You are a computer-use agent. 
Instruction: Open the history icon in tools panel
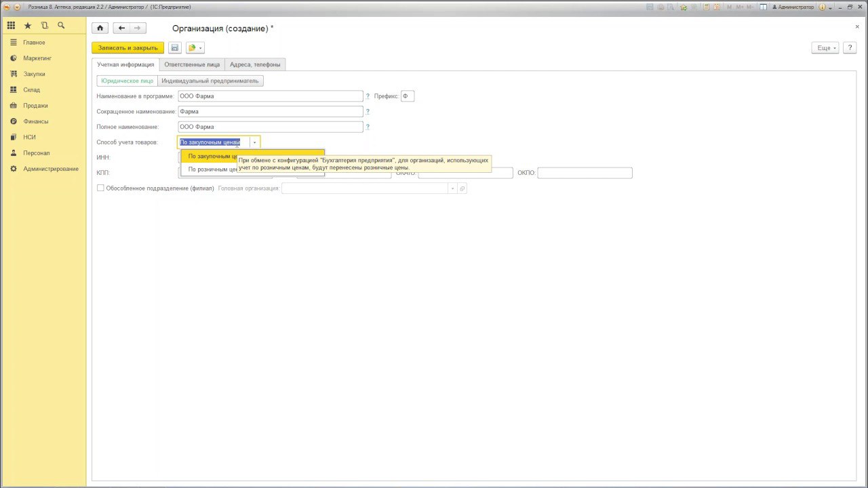(45, 25)
